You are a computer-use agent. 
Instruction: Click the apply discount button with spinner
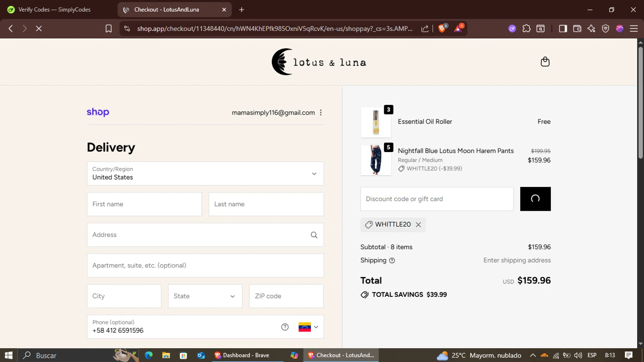(x=535, y=199)
